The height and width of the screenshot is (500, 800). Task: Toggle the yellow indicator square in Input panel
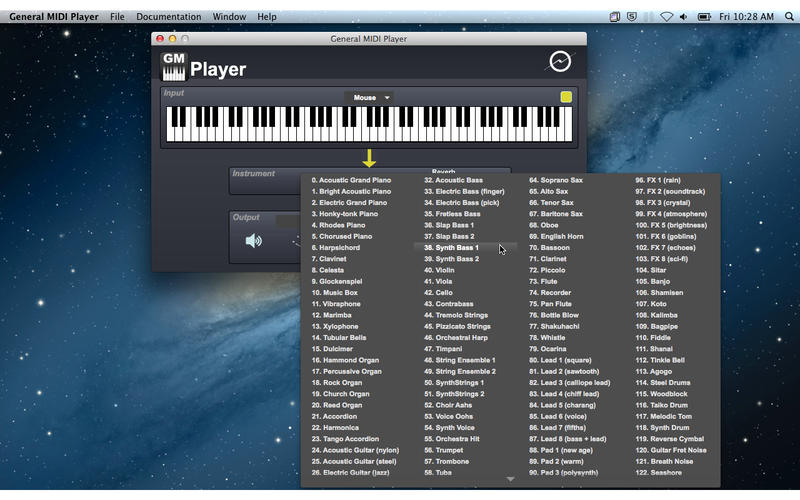coord(566,97)
